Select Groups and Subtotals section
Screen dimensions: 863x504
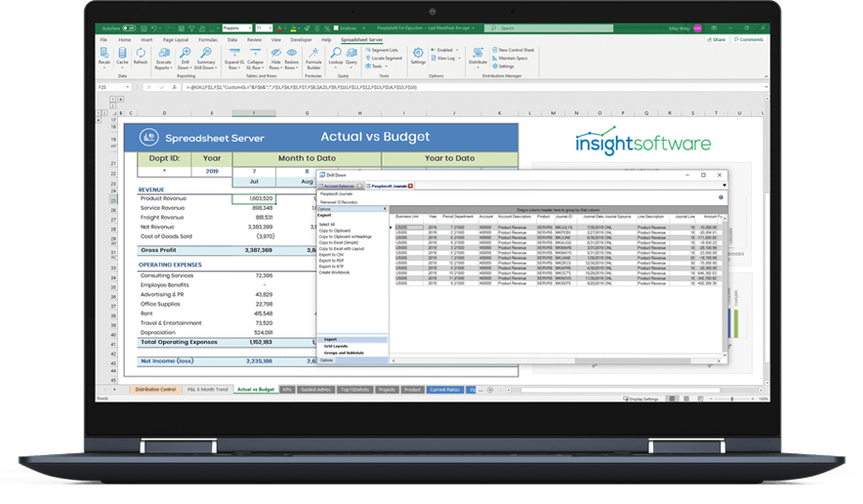[x=344, y=354]
